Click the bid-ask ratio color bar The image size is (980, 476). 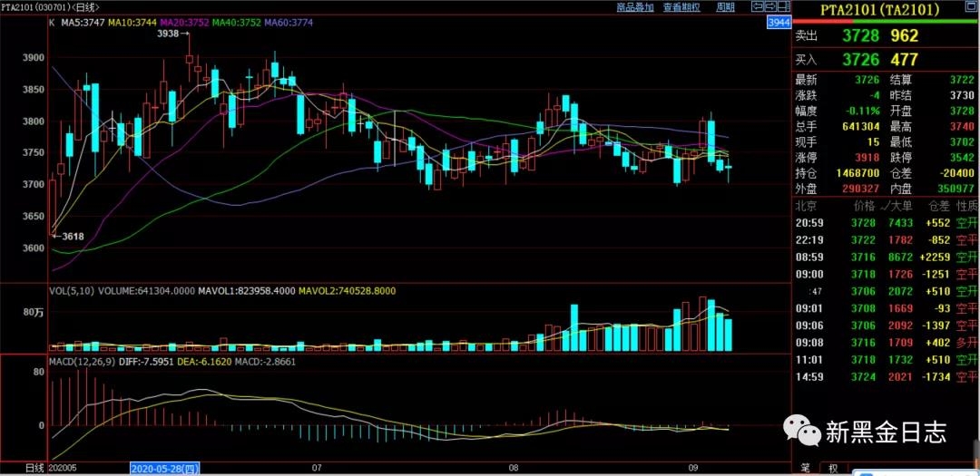[886, 21]
